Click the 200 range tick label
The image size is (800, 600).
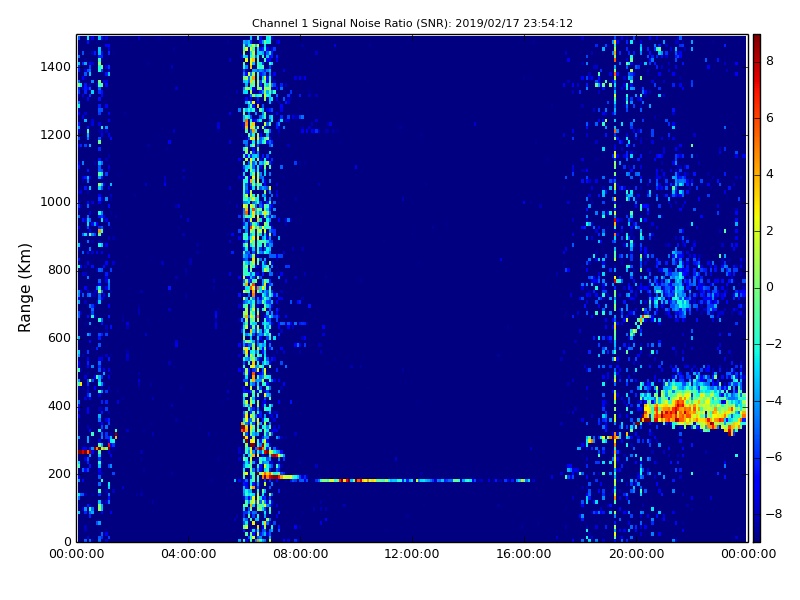(59, 473)
